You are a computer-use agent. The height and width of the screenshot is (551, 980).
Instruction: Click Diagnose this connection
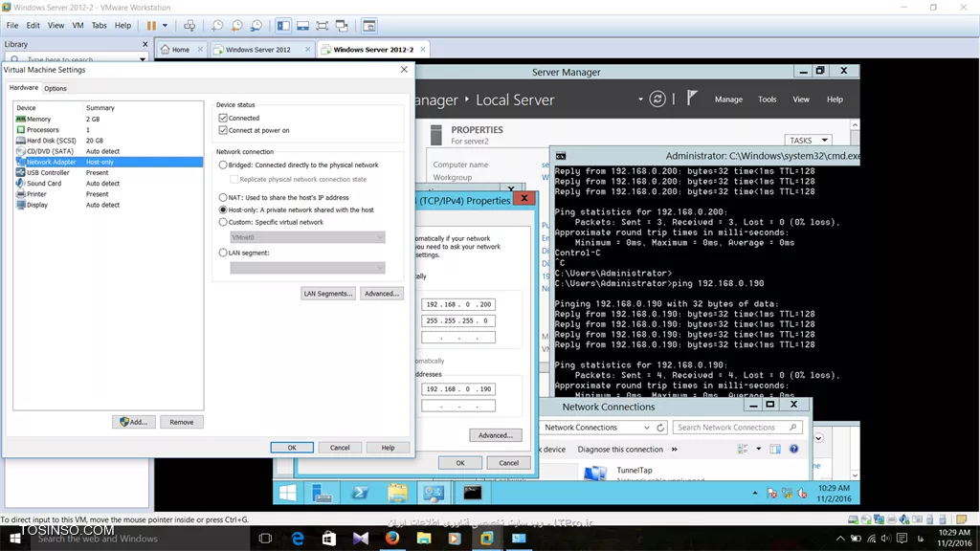click(x=620, y=450)
